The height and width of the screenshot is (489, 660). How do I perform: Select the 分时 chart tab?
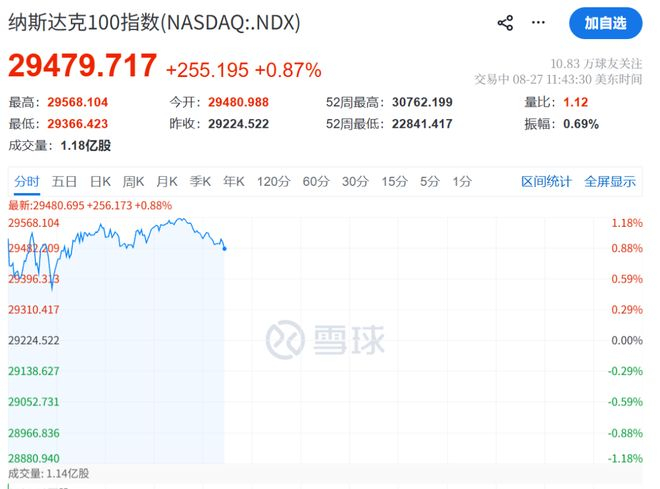(27, 181)
